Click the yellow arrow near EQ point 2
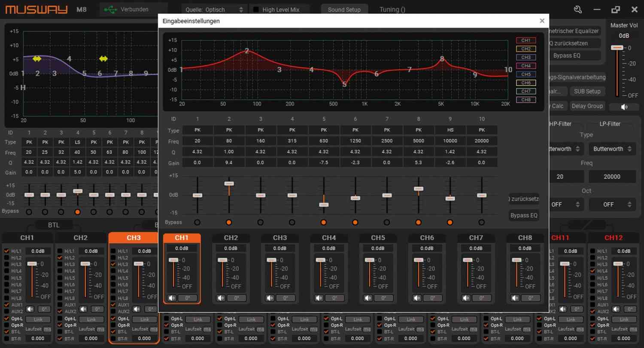644x348 pixels. point(37,58)
